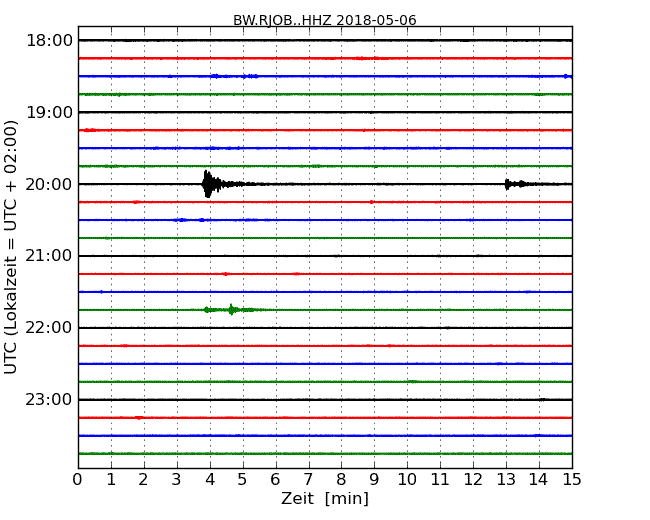Click the 21:00 y-axis tick label

click(x=49, y=256)
